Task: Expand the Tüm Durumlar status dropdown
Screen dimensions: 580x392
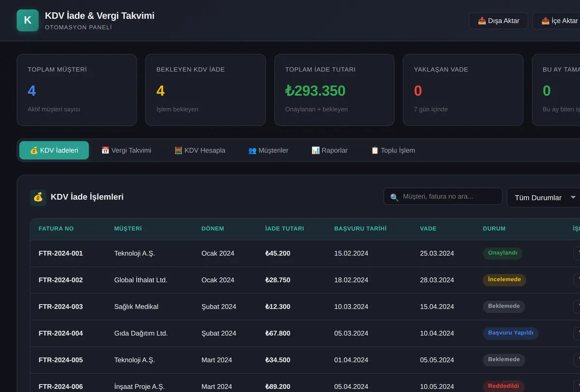Action: pos(544,198)
